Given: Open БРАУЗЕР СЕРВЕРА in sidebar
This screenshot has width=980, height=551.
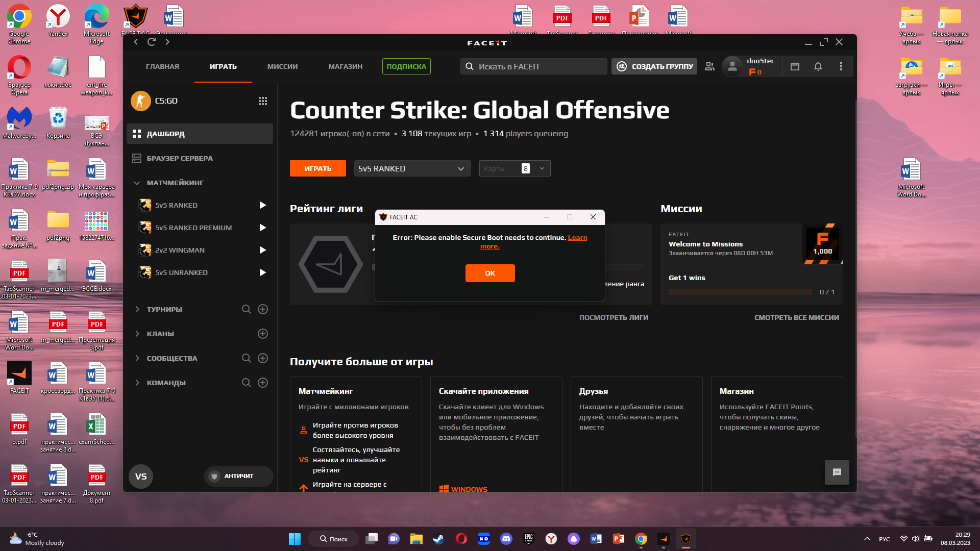Looking at the screenshot, I should click(x=200, y=158).
